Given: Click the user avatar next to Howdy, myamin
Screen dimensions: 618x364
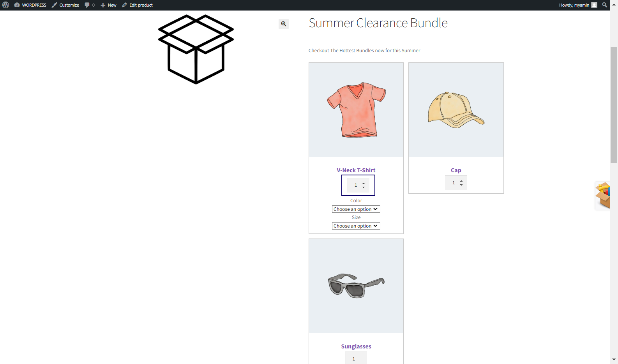Looking at the screenshot, I should (x=594, y=5).
